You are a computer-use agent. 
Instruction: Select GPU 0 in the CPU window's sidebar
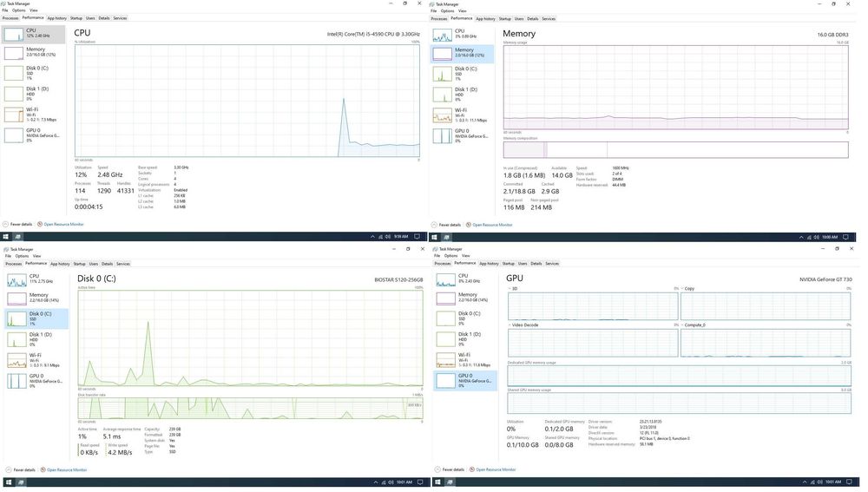click(33, 135)
